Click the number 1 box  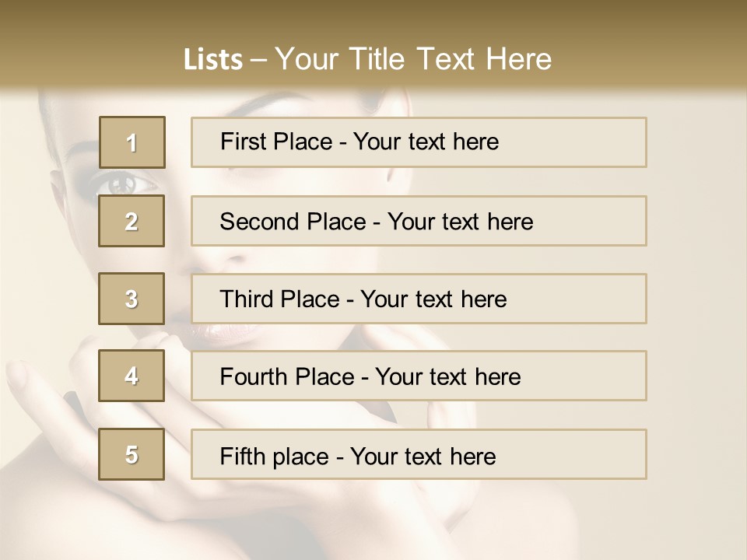tap(132, 142)
